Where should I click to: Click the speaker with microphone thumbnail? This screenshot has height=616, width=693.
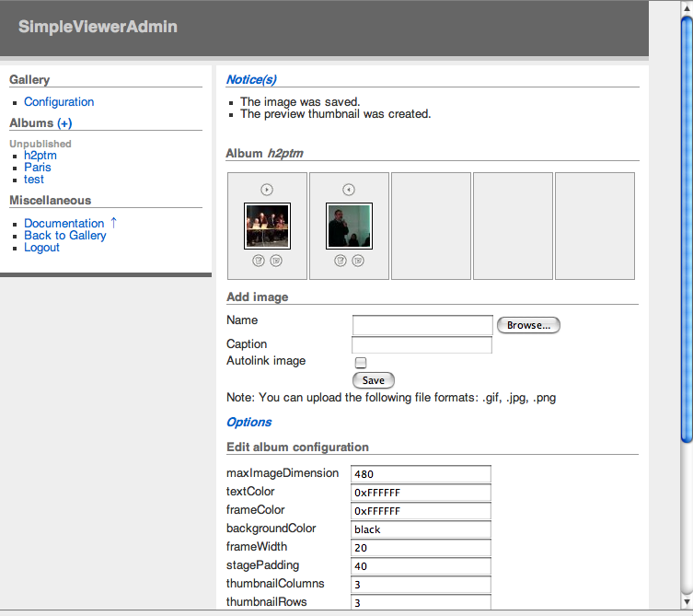coord(349,226)
